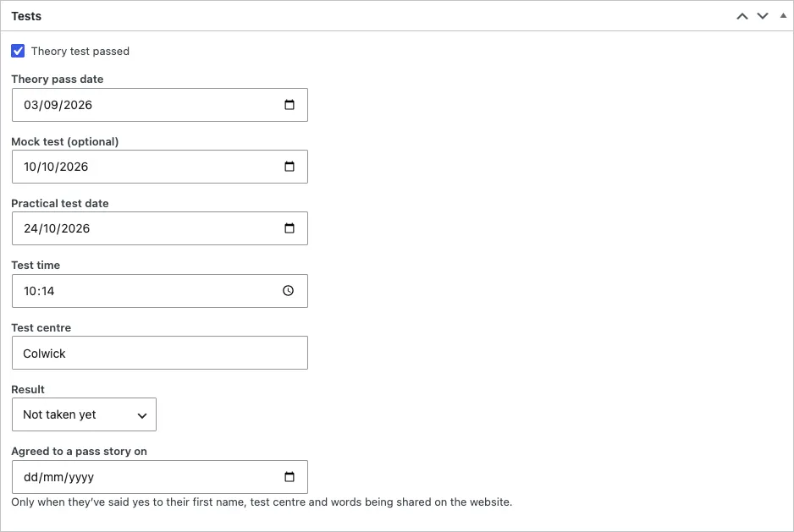Open calendar picker for pass story date
This screenshot has width=794, height=532.
coord(289,477)
